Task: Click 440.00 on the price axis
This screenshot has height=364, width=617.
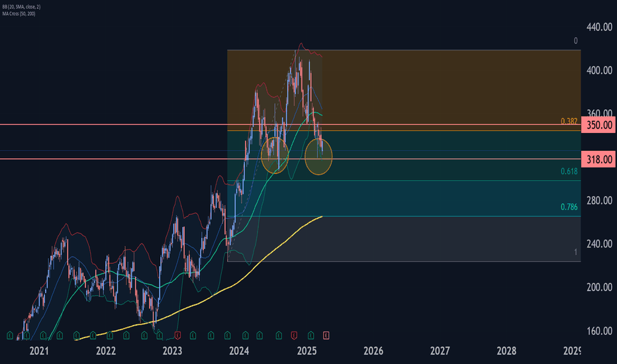Action: click(x=599, y=27)
